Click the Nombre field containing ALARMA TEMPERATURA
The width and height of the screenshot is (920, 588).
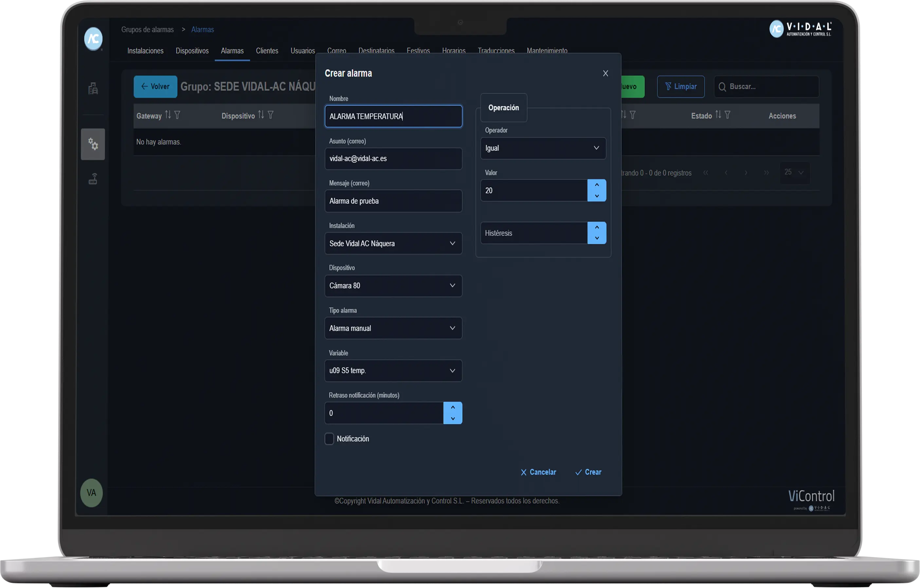pos(393,117)
